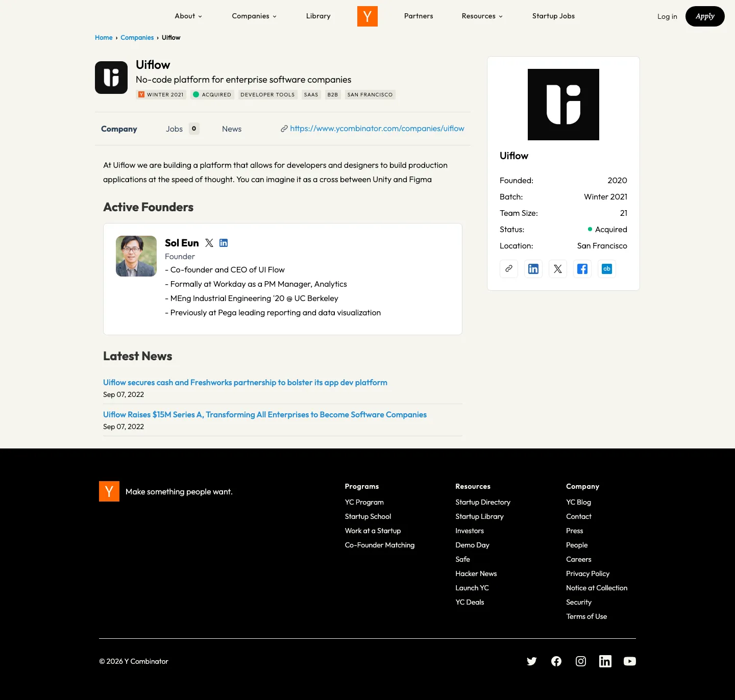The image size is (735, 700).
Task: Switch to the Jobs tab
Action: pos(182,129)
